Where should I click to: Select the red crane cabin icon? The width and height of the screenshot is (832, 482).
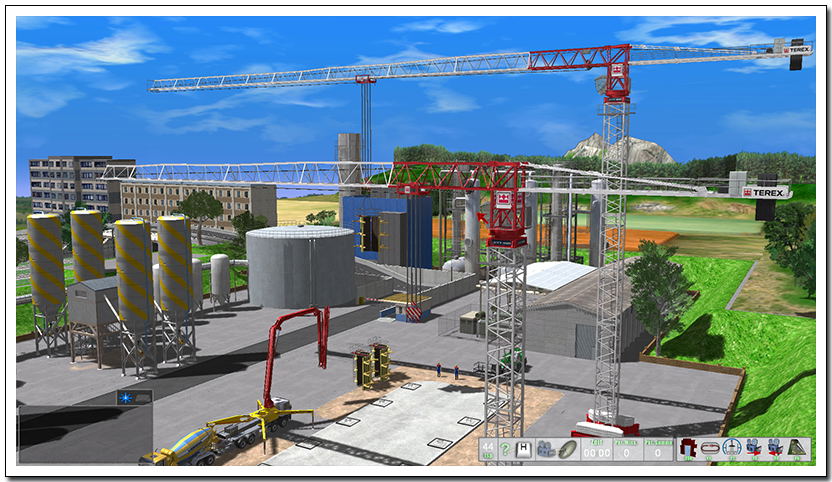(688, 450)
